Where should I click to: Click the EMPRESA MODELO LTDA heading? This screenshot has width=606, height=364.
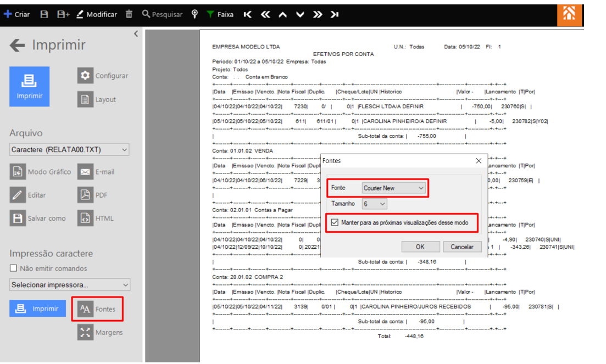click(x=246, y=47)
